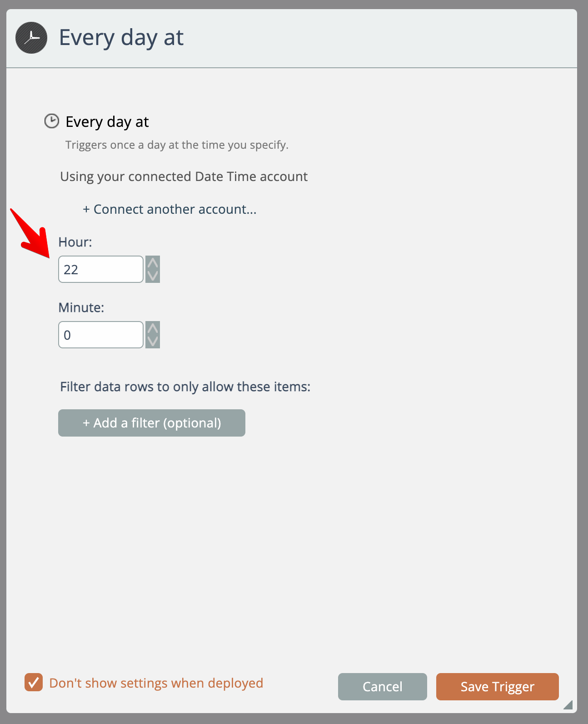Decrement the Minute value with down arrow
This screenshot has height=724, width=588.
[x=153, y=341]
